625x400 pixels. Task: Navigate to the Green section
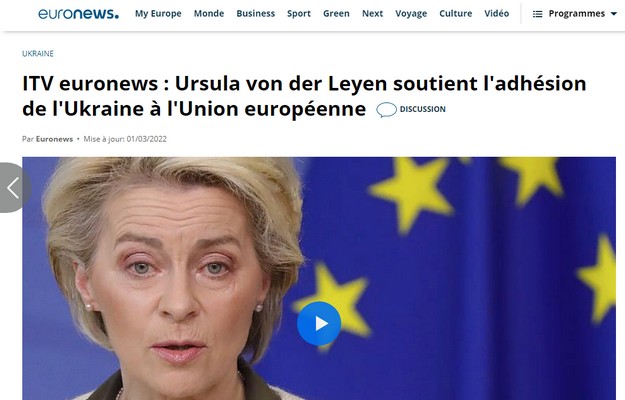(x=336, y=14)
